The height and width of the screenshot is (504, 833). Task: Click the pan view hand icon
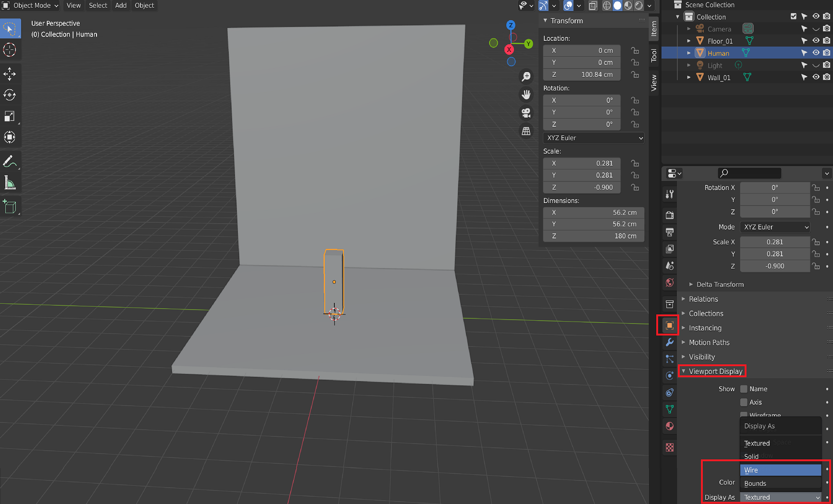pyautogui.click(x=527, y=95)
